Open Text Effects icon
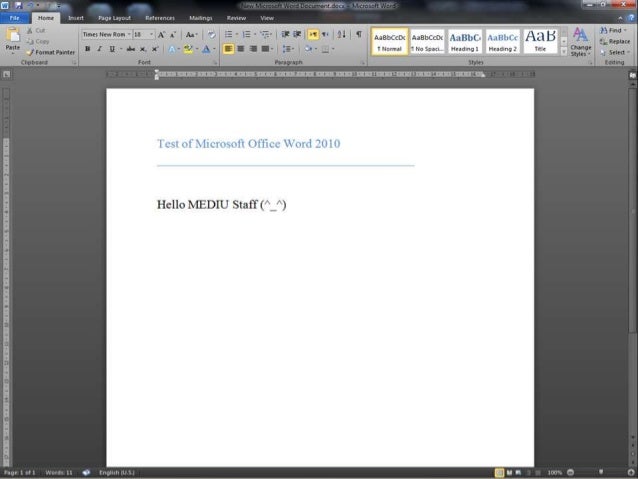Screen dimensions: 638x479 [172, 49]
